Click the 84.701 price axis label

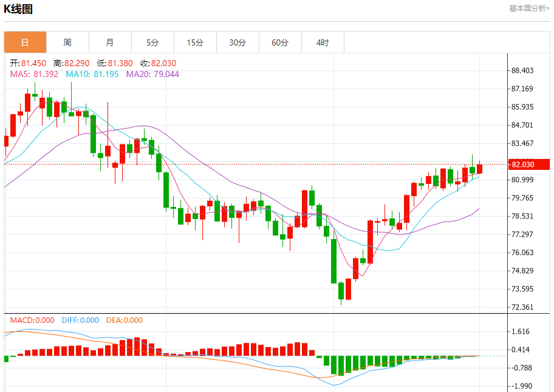point(522,125)
